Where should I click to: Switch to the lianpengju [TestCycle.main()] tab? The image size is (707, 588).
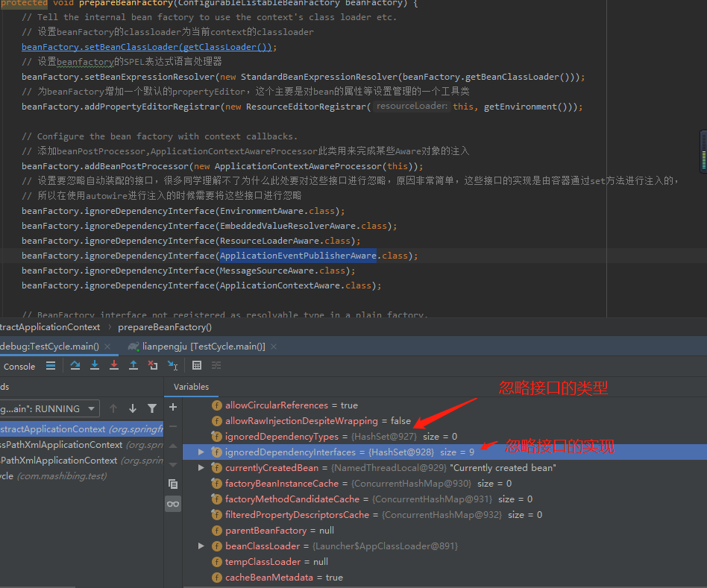(204, 347)
